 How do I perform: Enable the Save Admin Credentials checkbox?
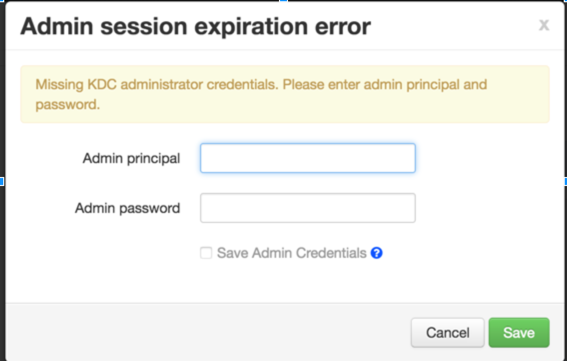206,253
